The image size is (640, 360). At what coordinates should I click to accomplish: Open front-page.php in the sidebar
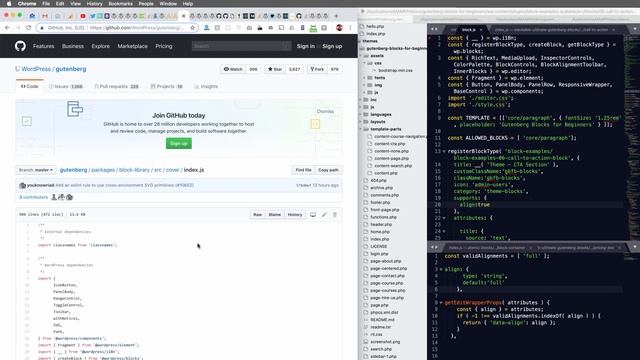[x=385, y=210]
